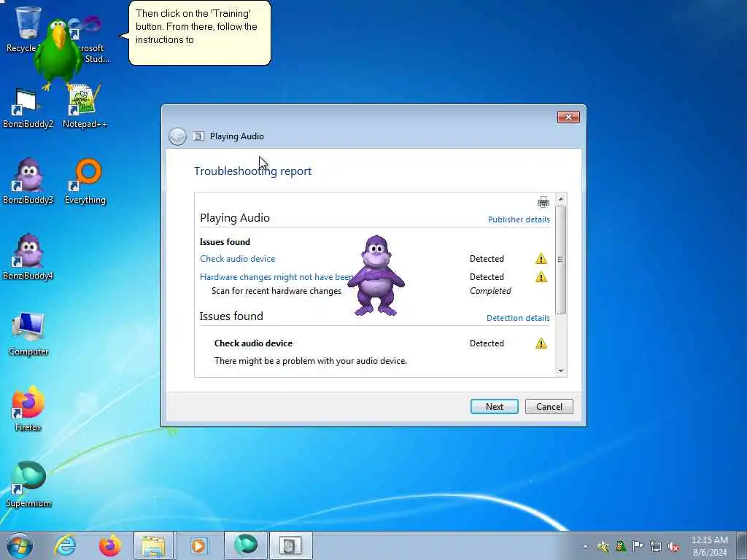This screenshot has height=560, width=747.
Task: Open the Computer desktop icon
Action: click(28, 334)
